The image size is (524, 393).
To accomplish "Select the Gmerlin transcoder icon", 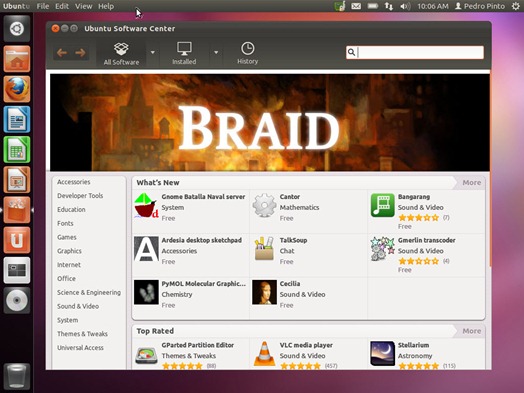I will pos(382,249).
